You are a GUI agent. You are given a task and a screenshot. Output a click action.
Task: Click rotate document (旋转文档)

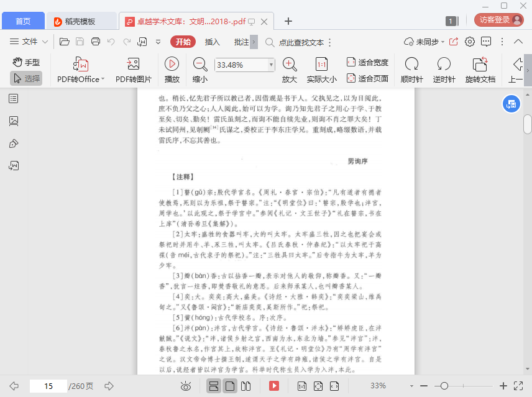pyautogui.click(x=480, y=70)
